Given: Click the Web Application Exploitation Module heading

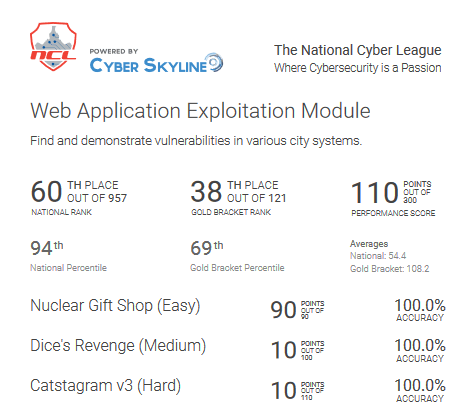Looking at the screenshot, I should point(200,111).
